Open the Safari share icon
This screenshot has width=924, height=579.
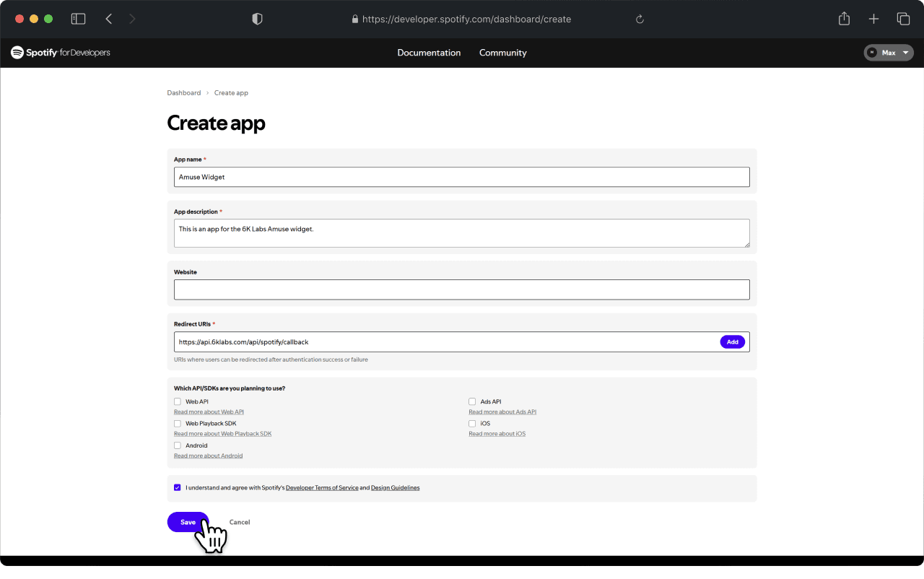[x=844, y=19]
